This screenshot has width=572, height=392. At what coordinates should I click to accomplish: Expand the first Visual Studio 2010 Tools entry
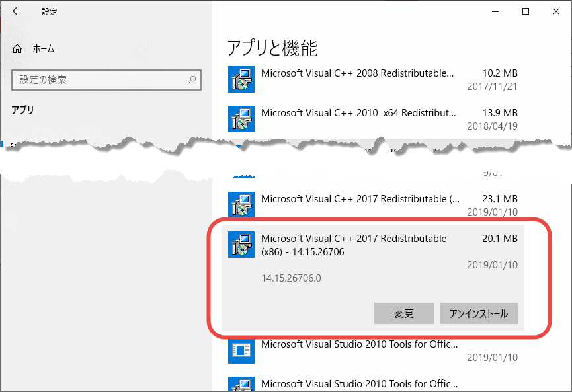click(373, 350)
